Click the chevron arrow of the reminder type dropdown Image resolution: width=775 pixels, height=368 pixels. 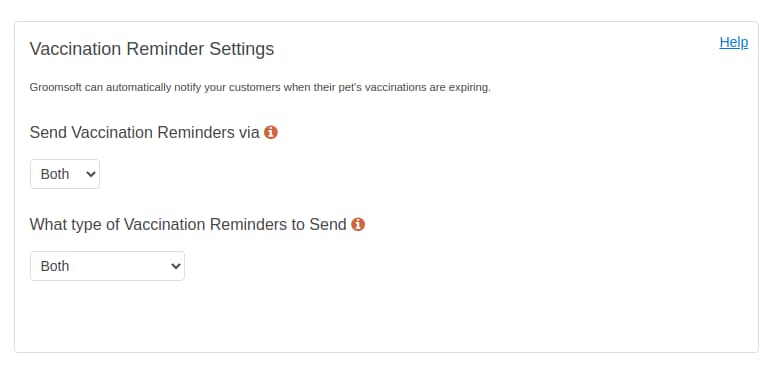click(x=175, y=266)
